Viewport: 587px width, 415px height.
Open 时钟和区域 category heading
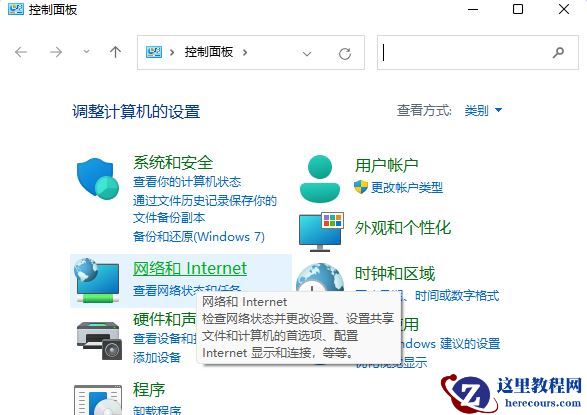pyautogui.click(x=395, y=274)
